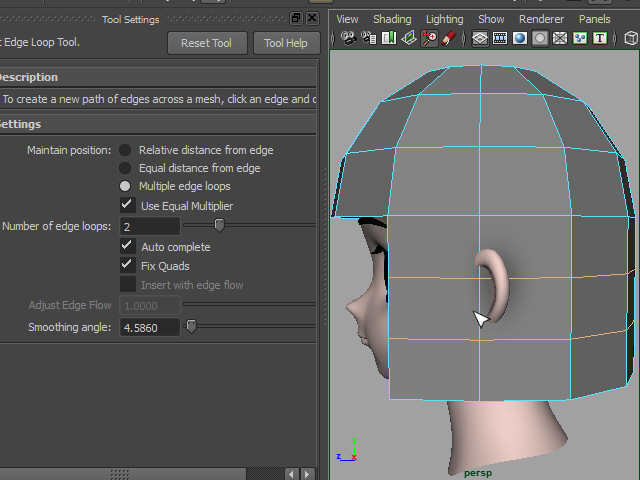Collapse the Settings section
The height and width of the screenshot is (480, 640).
pyautogui.click(x=20, y=124)
